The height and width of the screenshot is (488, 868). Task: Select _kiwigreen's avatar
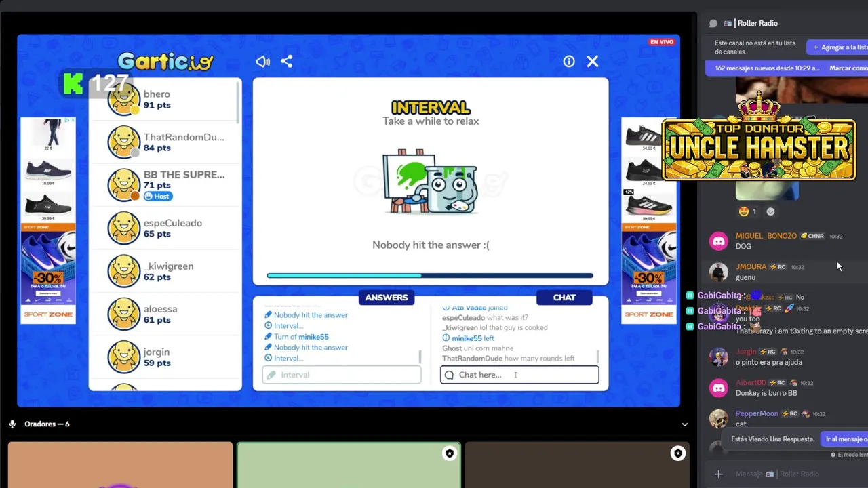(x=124, y=271)
